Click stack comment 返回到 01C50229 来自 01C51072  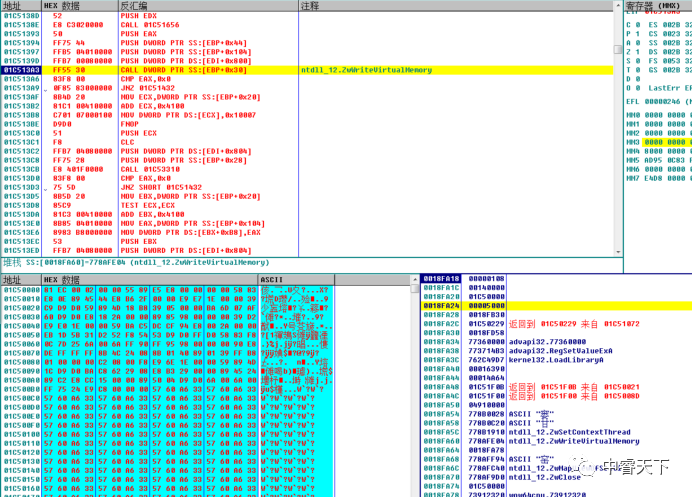pyautogui.click(x=574, y=324)
